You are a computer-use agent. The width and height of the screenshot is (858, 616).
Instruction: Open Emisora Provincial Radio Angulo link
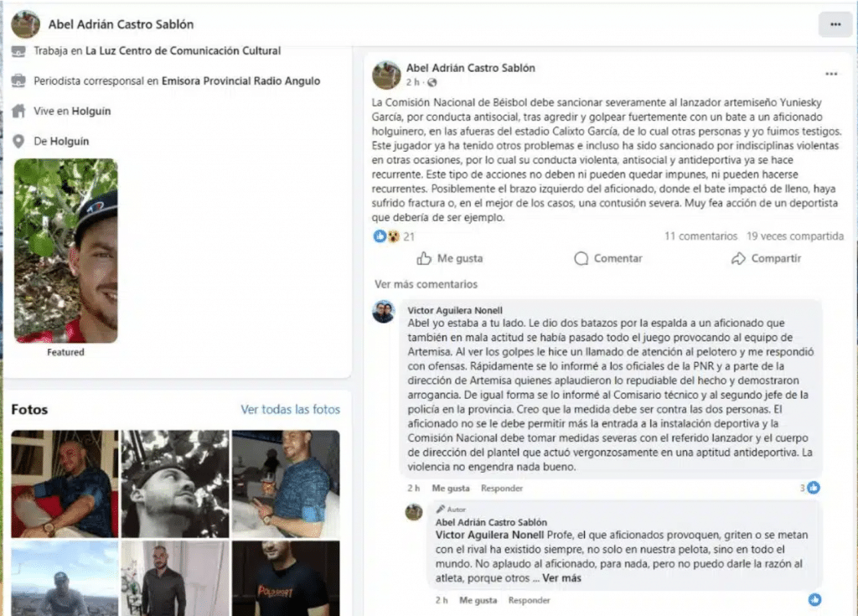pos(240,81)
